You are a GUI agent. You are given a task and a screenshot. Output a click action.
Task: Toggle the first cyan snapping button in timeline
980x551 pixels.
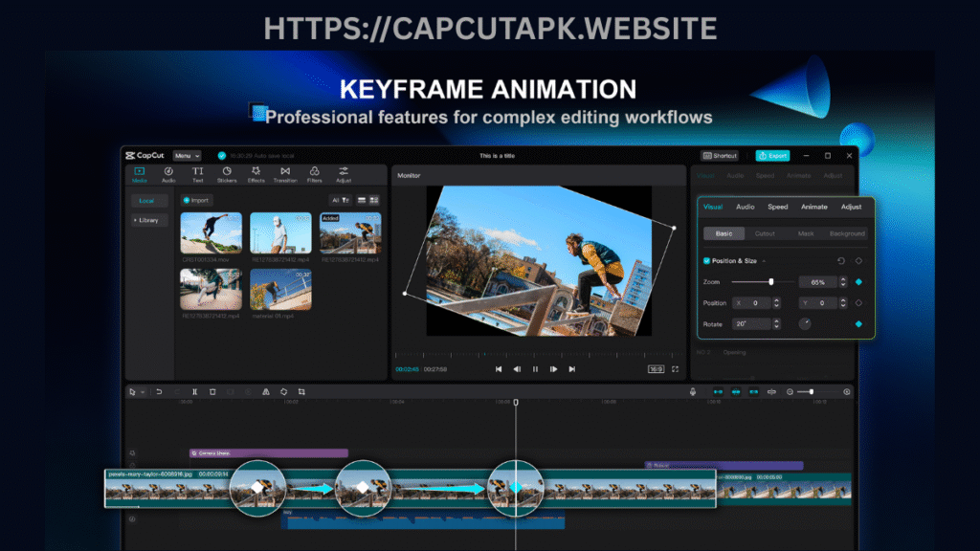tap(718, 391)
